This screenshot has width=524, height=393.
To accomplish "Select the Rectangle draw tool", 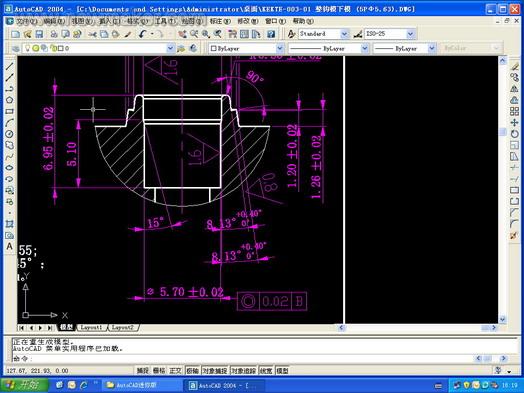I will click(9, 111).
